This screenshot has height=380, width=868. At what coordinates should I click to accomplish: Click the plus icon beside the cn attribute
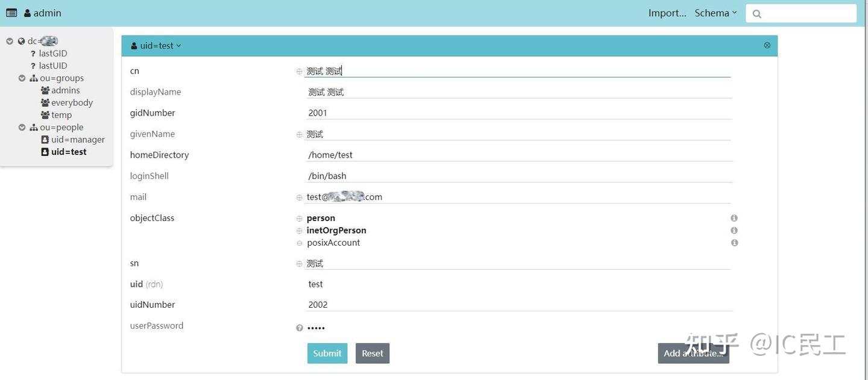pos(298,70)
